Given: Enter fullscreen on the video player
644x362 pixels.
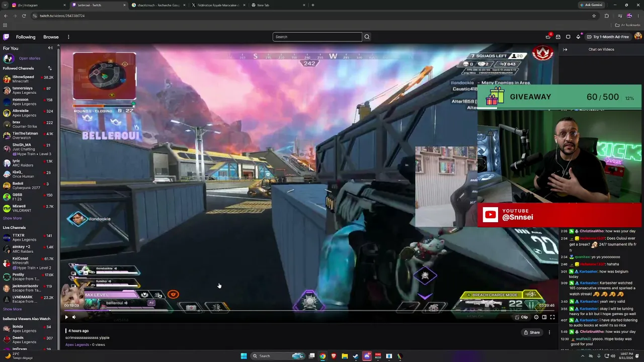Looking at the screenshot, I should click(552, 317).
